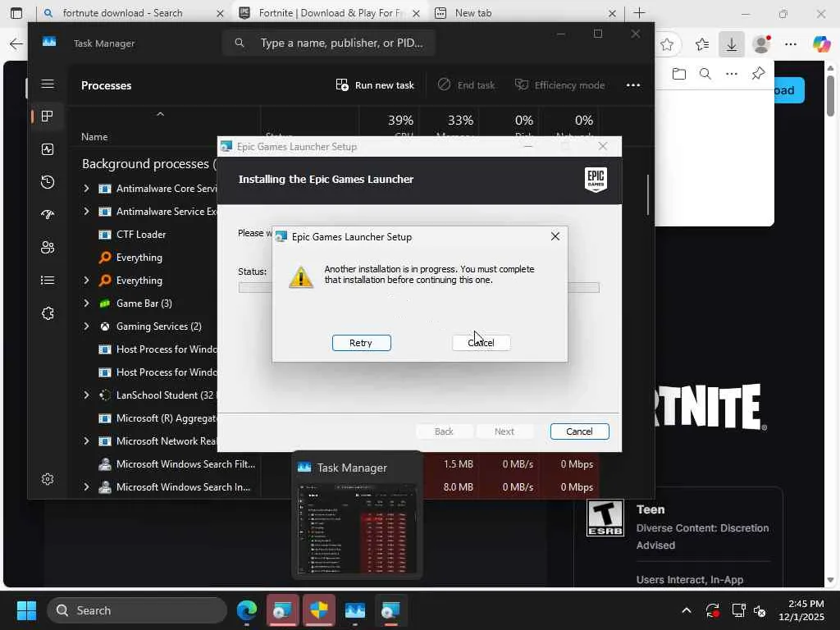The image size is (840, 630).
Task: Open the Task Manager more options ellipsis
Action: coord(633,85)
